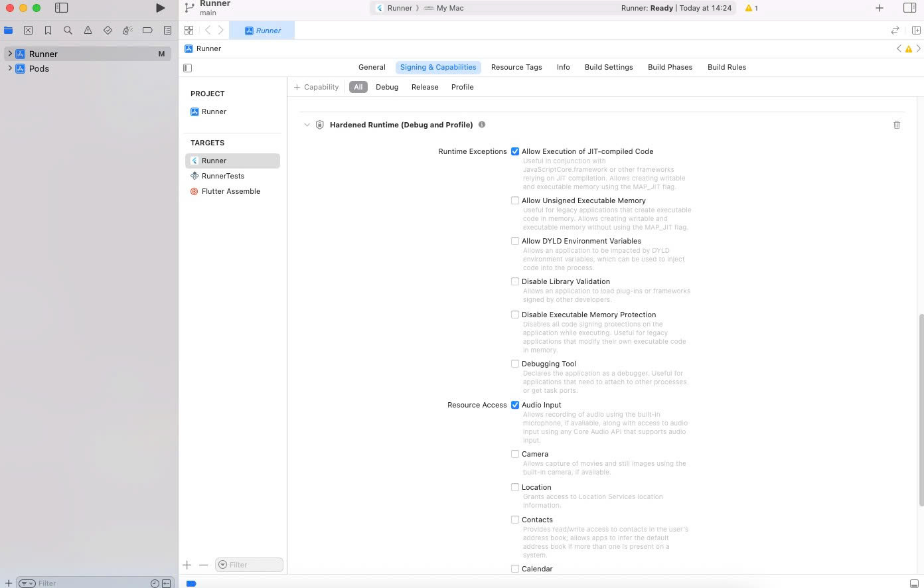Expand the Pods project in navigator
The image size is (924, 588).
point(10,68)
